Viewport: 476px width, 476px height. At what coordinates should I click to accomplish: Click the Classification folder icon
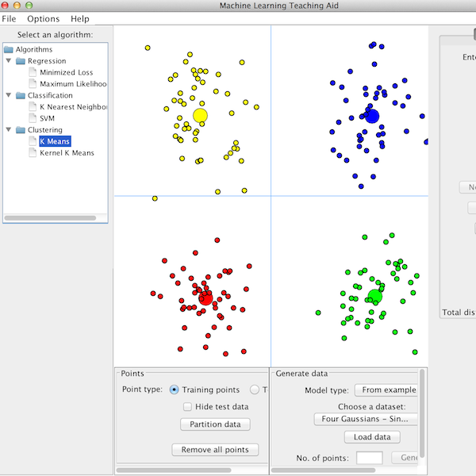click(x=21, y=95)
